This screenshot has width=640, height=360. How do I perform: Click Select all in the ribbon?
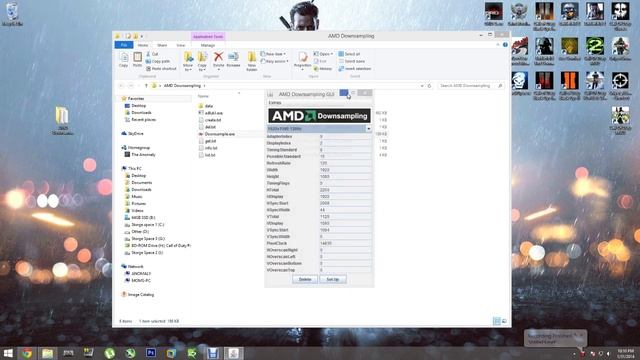[x=349, y=54]
